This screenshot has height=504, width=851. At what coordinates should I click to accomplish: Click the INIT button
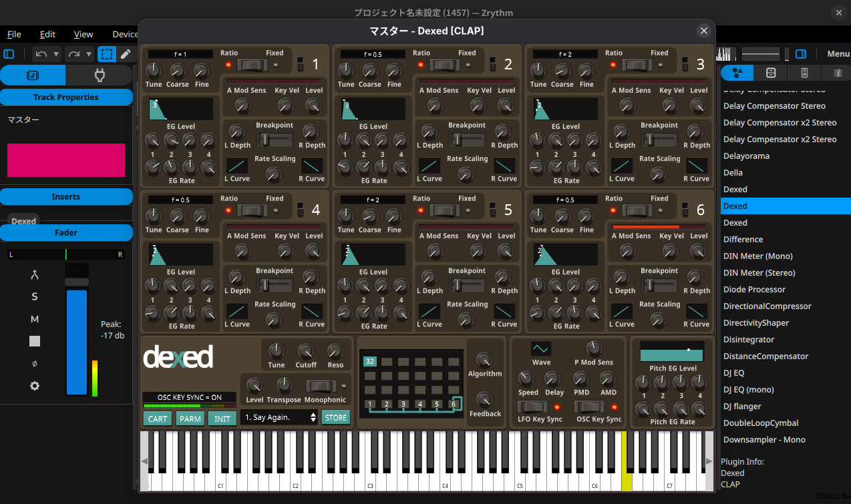coord(222,419)
